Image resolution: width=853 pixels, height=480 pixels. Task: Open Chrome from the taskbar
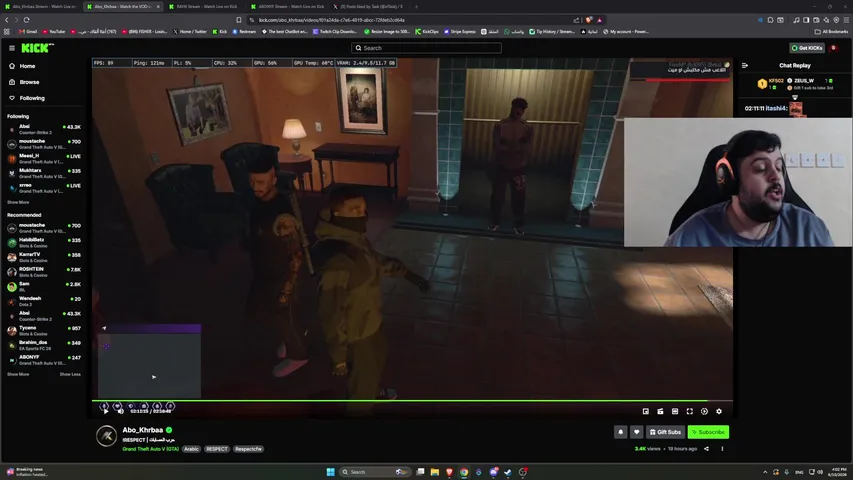pyautogui.click(x=464, y=472)
